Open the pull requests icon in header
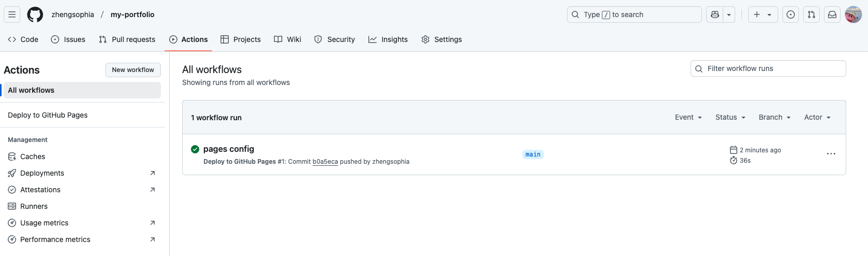The width and height of the screenshot is (868, 256). coord(811,15)
